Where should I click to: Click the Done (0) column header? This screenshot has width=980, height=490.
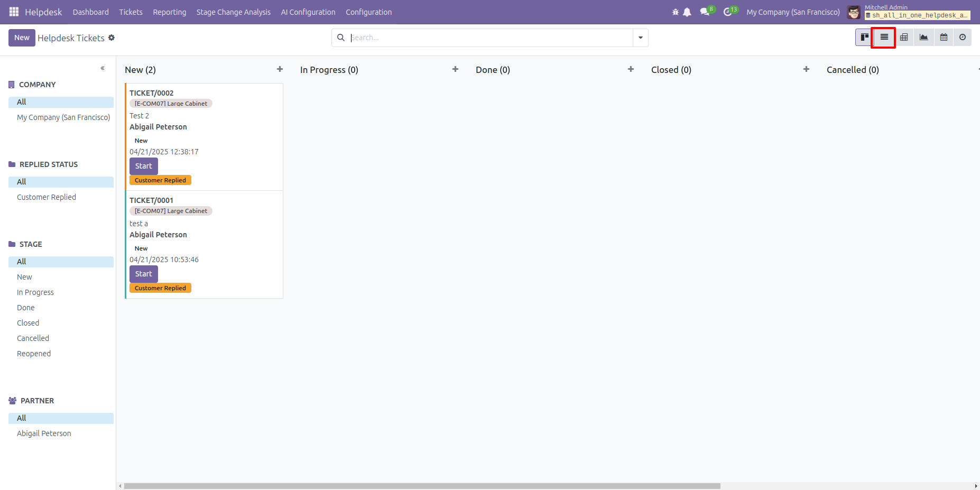pyautogui.click(x=493, y=70)
